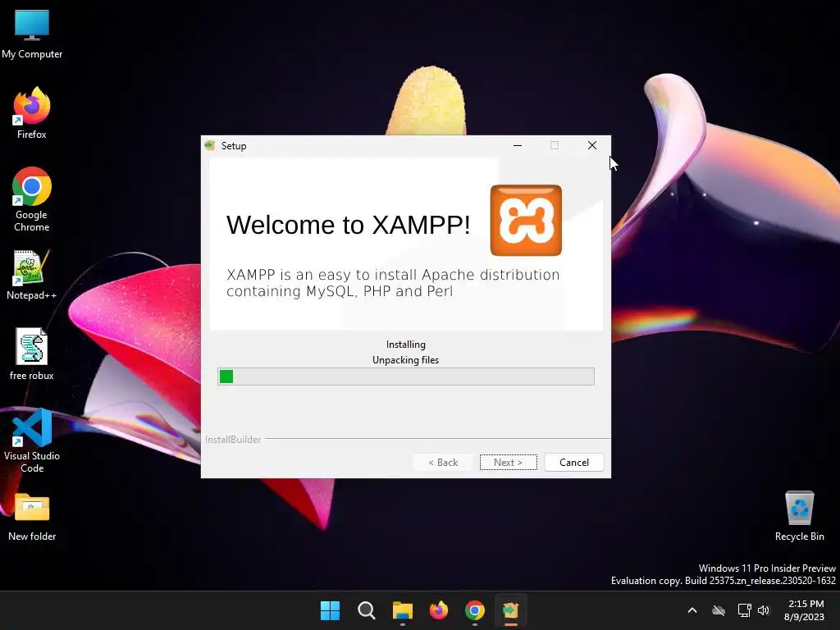This screenshot has height=630, width=840.
Task: Open the New folder on desktop
Action: point(32,517)
